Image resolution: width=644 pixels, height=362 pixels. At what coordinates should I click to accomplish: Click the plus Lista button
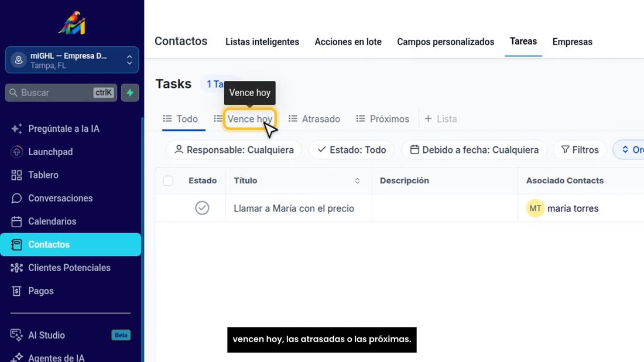coord(440,119)
